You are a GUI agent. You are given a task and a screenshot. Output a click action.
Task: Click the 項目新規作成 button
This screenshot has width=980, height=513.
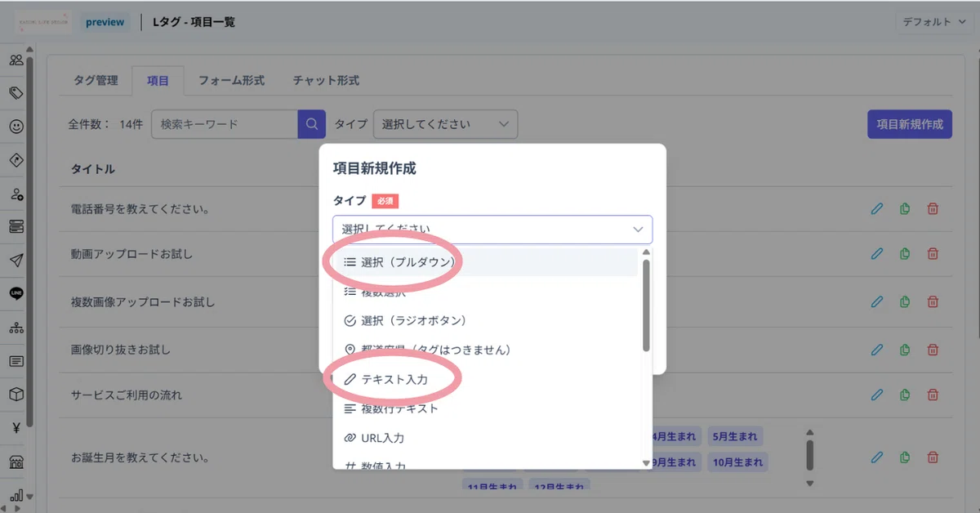[x=910, y=124]
